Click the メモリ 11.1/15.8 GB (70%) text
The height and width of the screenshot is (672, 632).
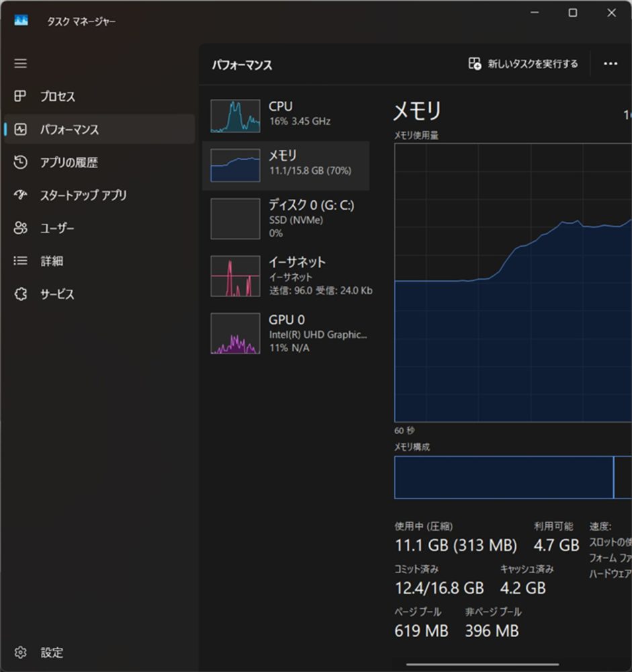(310, 171)
